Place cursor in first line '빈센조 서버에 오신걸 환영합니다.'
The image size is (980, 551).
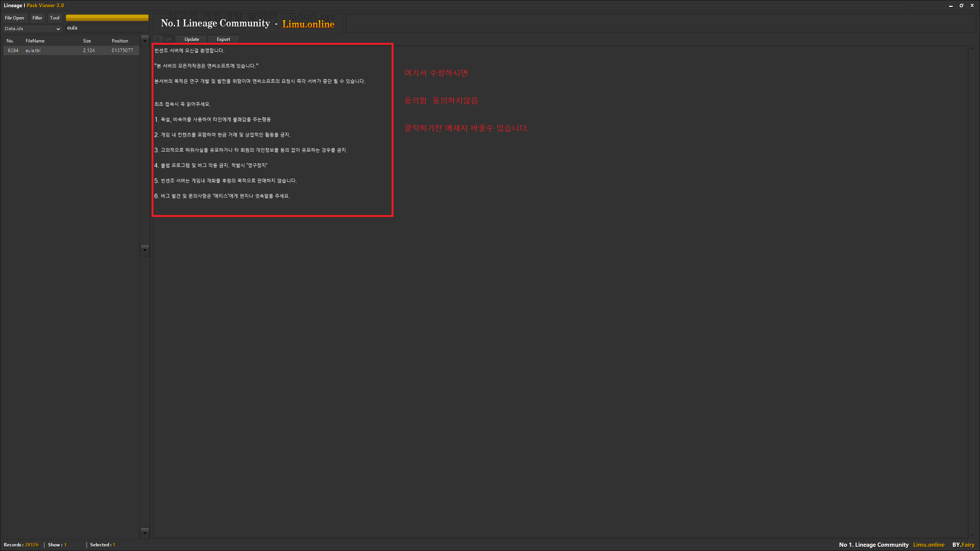(189, 51)
